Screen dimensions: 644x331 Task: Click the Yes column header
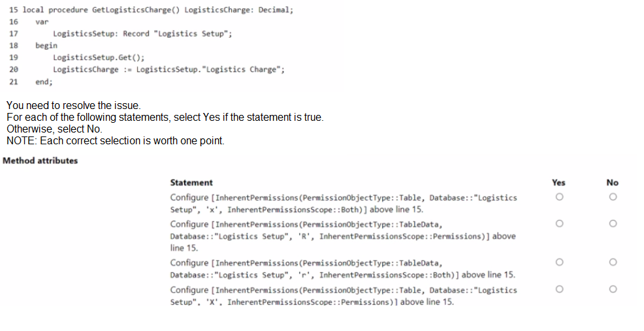[558, 183]
